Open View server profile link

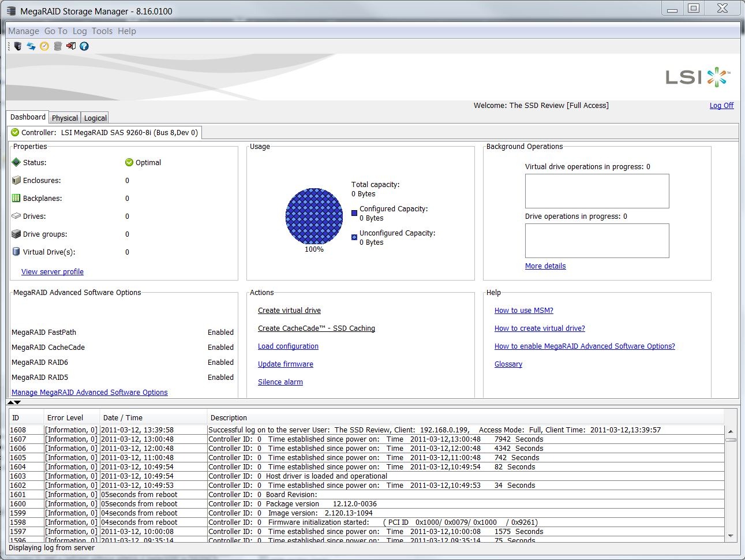point(53,272)
